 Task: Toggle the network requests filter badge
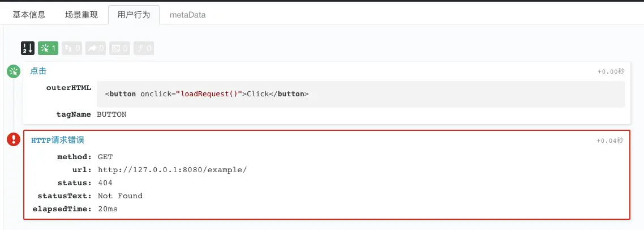coord(72,49)
